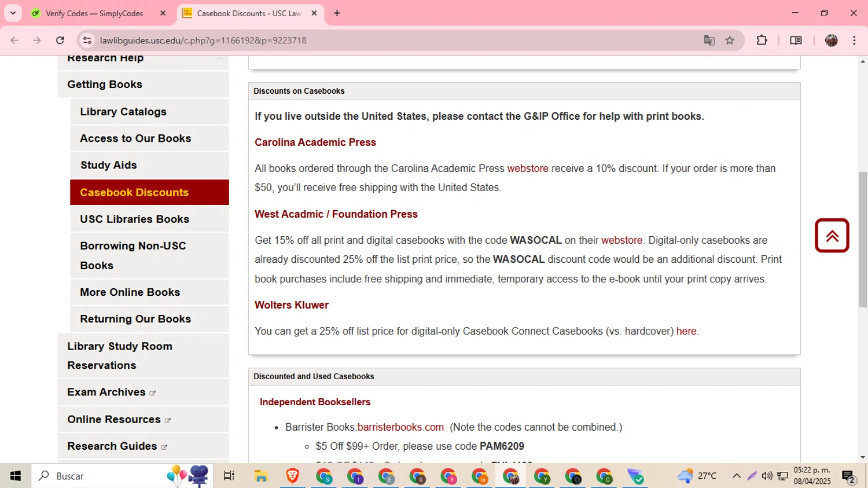This screenshot has height=488, width=868.
Task: Go forward to next page
Action: (x=37, y=41)
